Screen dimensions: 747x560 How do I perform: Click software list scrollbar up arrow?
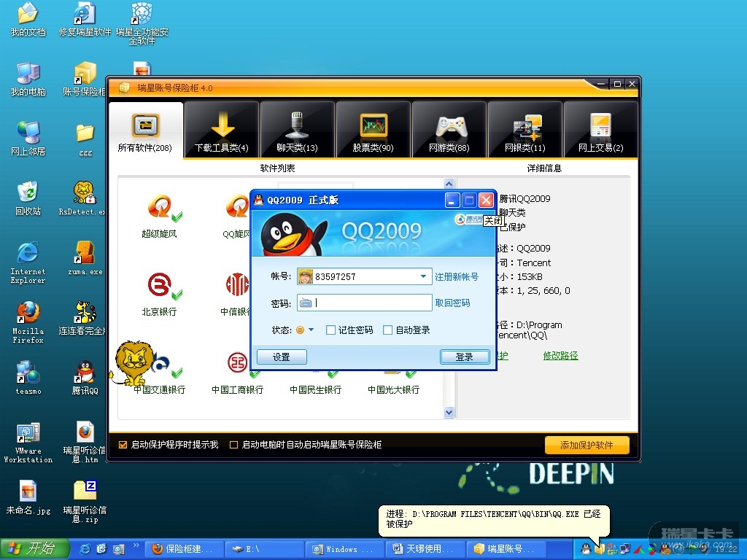click(x=449, y=183)
